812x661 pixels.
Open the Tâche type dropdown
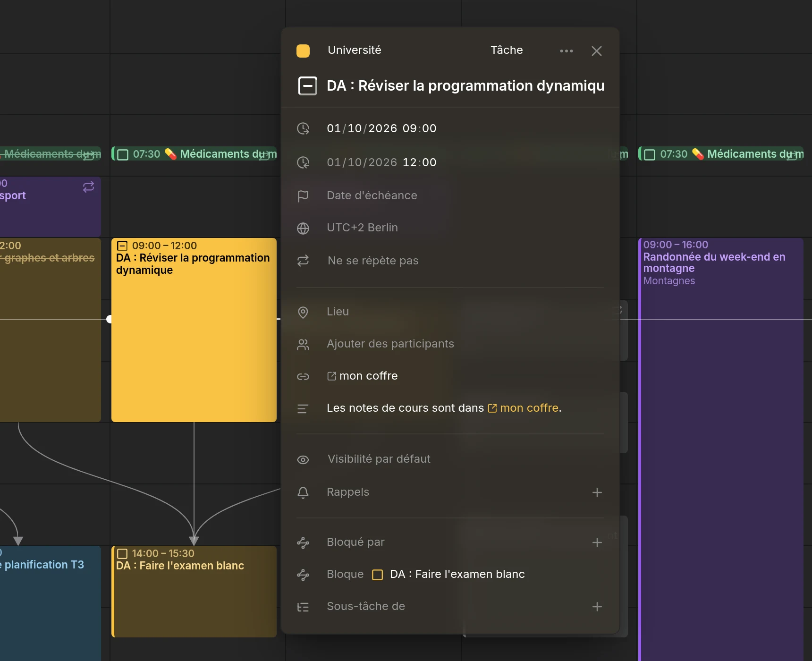pyautogui.click(x=507, y=50)
